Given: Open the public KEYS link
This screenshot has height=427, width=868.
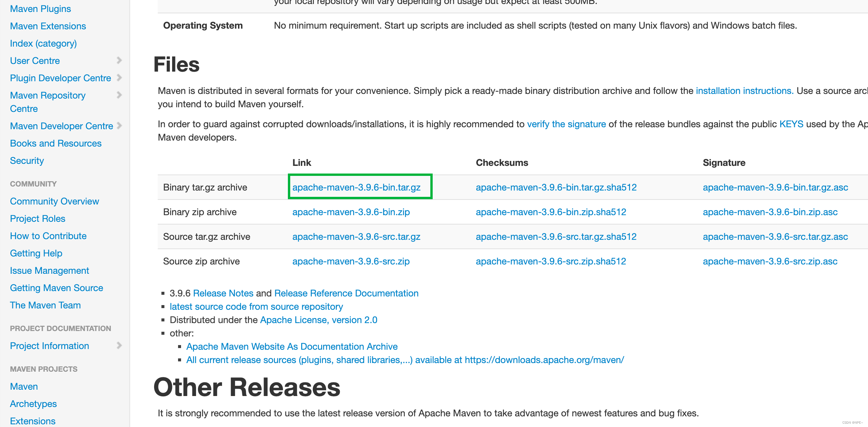Looking at the screenshot, I should (791, 124).
